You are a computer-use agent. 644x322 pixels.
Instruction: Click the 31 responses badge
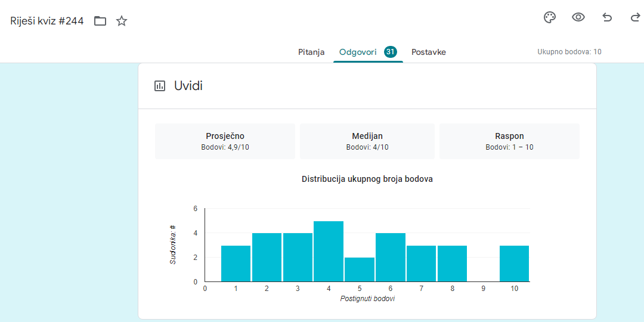click(x=391, y=52)
